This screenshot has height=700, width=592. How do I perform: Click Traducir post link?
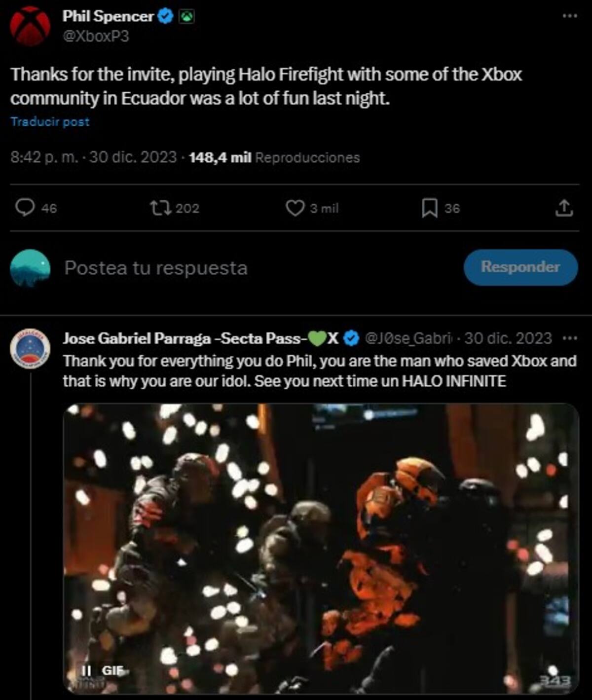coord(50,122)
